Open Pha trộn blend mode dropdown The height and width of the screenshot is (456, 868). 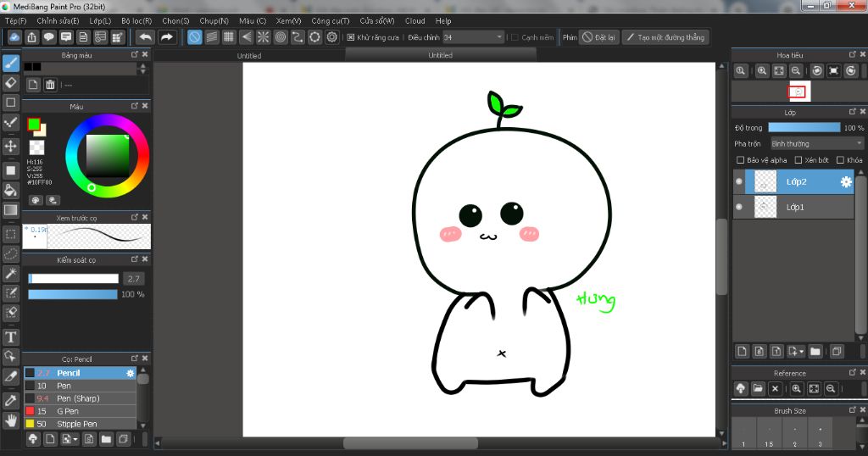click(816, 143)
